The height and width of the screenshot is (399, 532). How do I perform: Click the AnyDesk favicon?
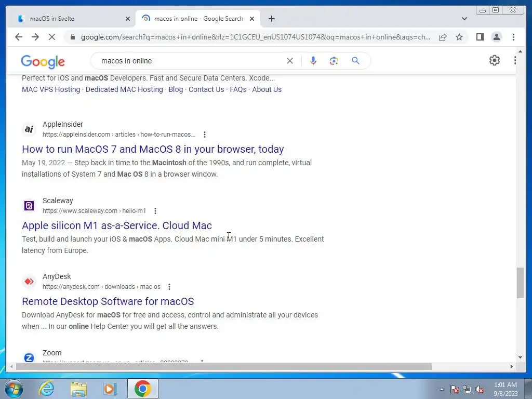coord(29,282)
